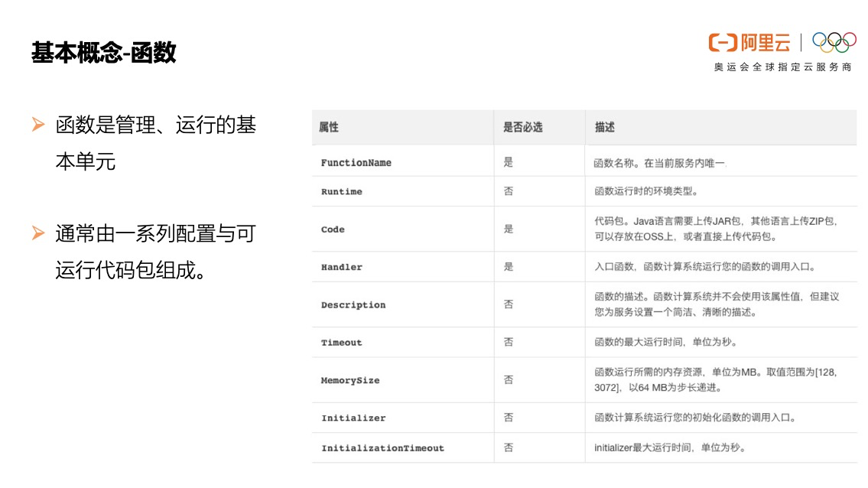Image resolution: width=868 pixels, height=488 pixels.
Task: Select the Runtime attribute cell
Action: click(341, 191)
